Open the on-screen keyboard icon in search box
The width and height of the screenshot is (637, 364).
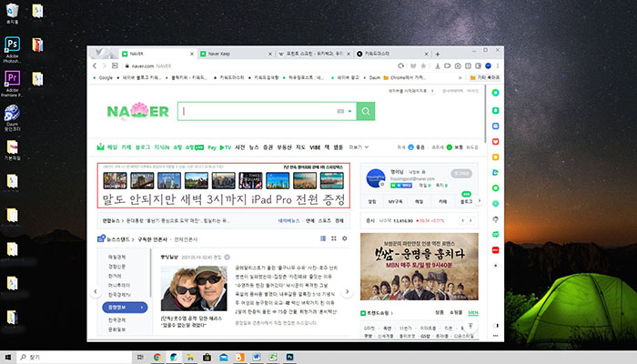click(340, 111)
